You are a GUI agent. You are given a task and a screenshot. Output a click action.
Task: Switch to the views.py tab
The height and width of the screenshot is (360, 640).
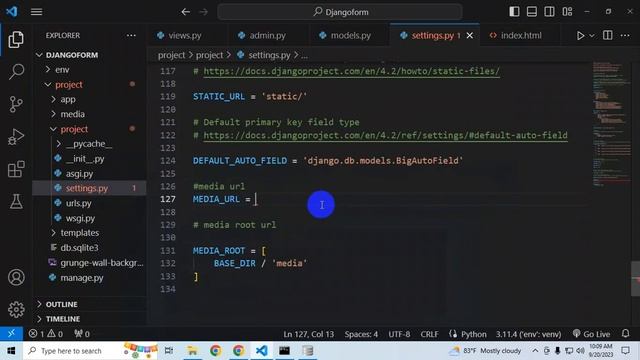[185, 36]
